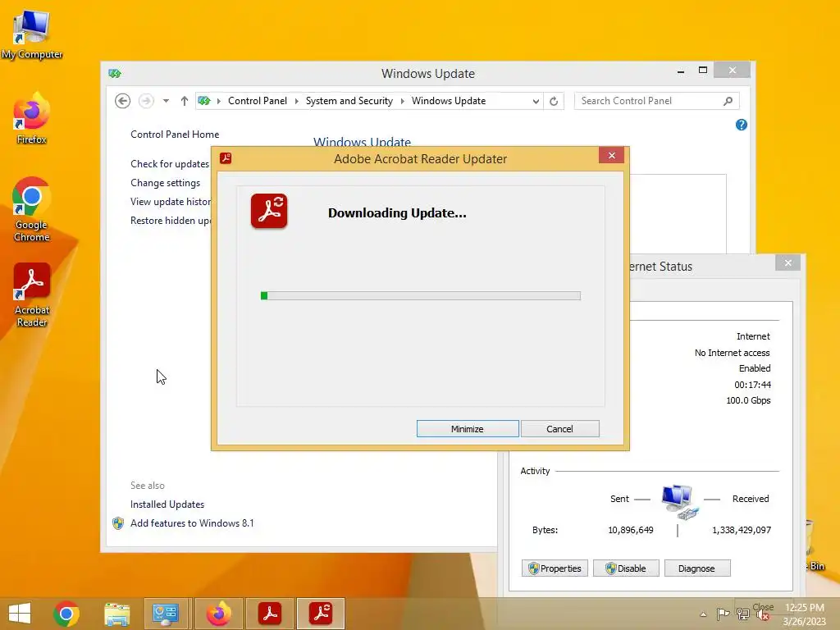Go back in Windows Update window
This screenshot has width=840, height=630.
tap(123, 101)
